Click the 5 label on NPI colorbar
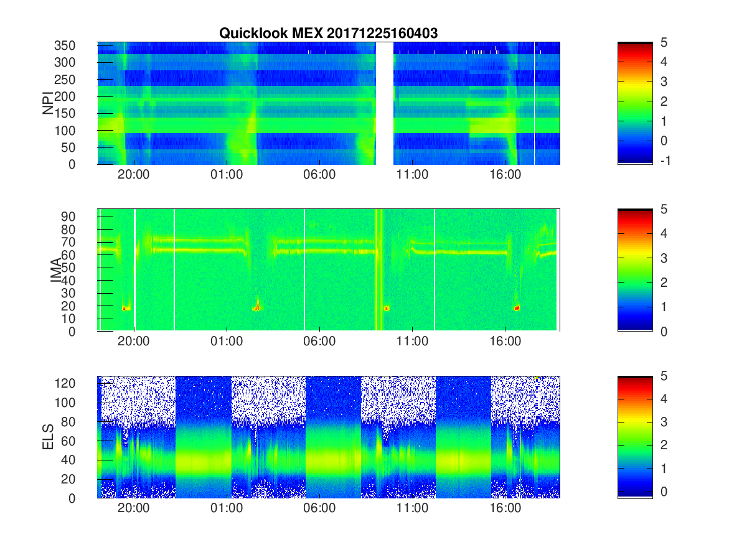The image size is (747, 560). tap(664, 42)
